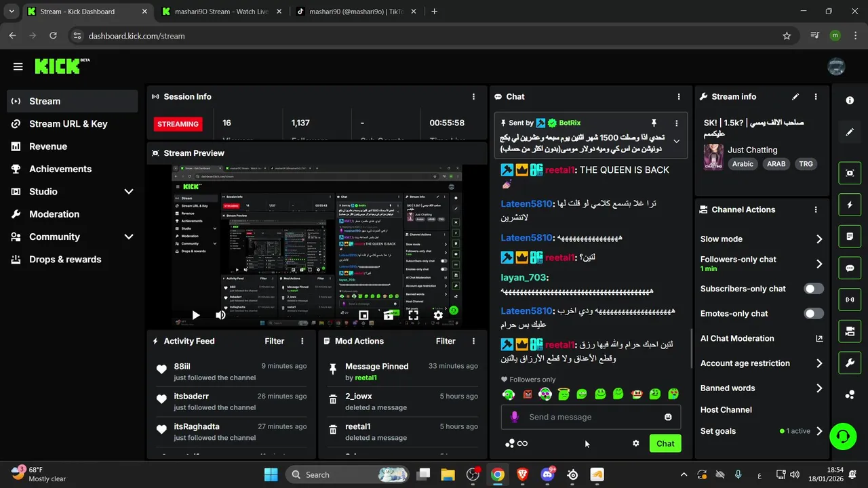Open Activity Feed three-dot menu
868x488 pixels.
click(302, 341)
